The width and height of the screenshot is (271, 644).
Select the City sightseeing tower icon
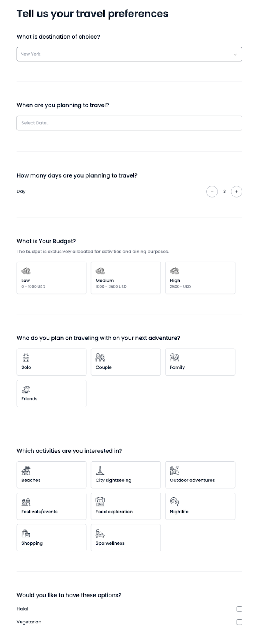[100, 470]
